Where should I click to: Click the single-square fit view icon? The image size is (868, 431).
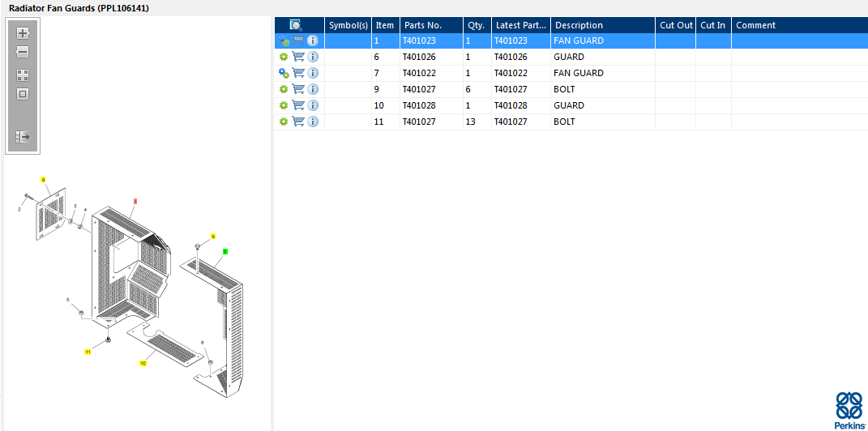23,94
